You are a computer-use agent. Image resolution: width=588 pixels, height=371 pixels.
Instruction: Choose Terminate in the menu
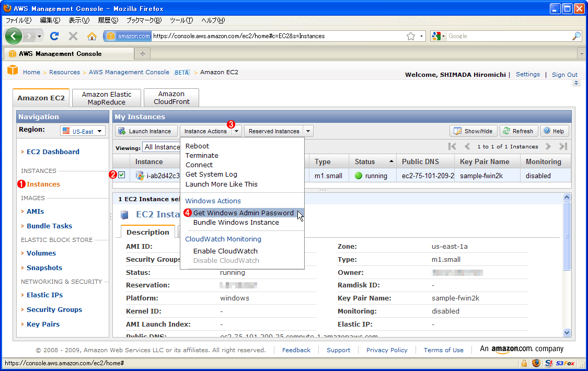coord(202,156)
